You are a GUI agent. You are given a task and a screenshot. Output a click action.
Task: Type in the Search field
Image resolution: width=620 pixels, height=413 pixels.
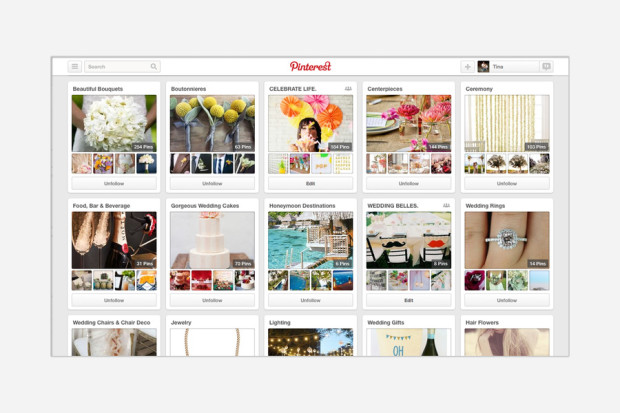pos(117,67)
